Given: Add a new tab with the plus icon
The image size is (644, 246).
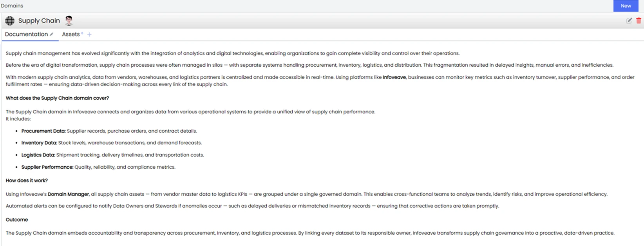Looking at the screenshot, I should click(x=89, y=35).
